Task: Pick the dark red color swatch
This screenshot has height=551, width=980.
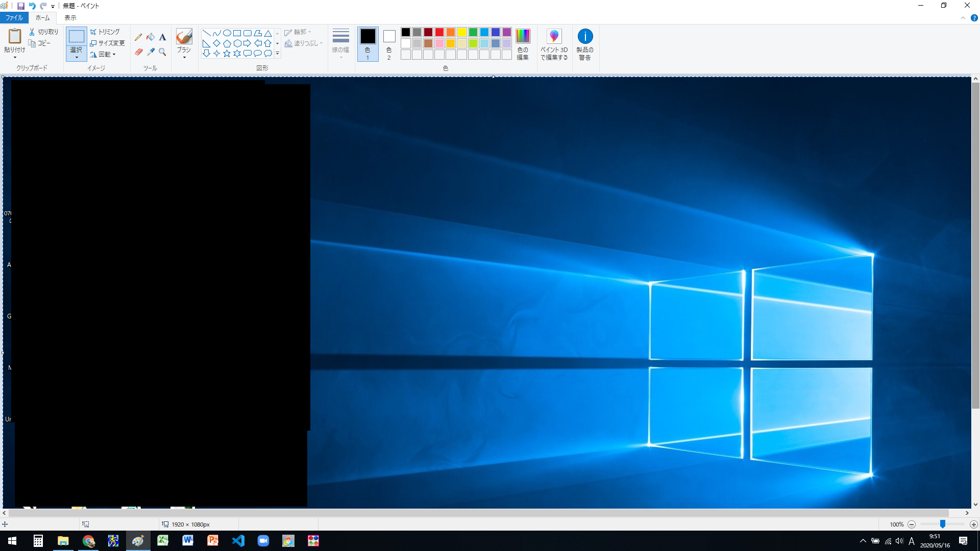Action: [x=428, y=32]
